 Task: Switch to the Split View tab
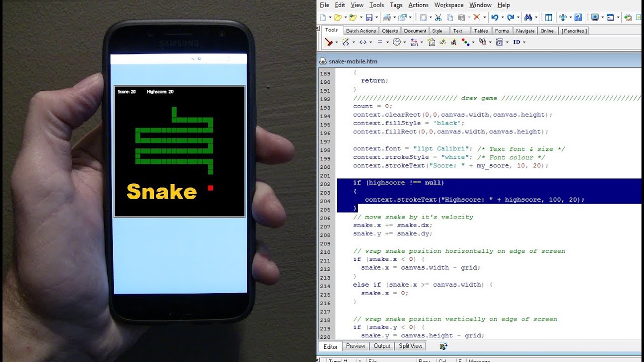pyautogui.click(x=411, y=346)
